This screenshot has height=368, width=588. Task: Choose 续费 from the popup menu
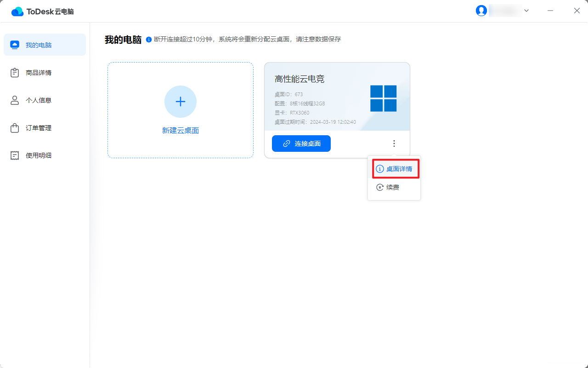pyautogui.click(x=393, y=187)
